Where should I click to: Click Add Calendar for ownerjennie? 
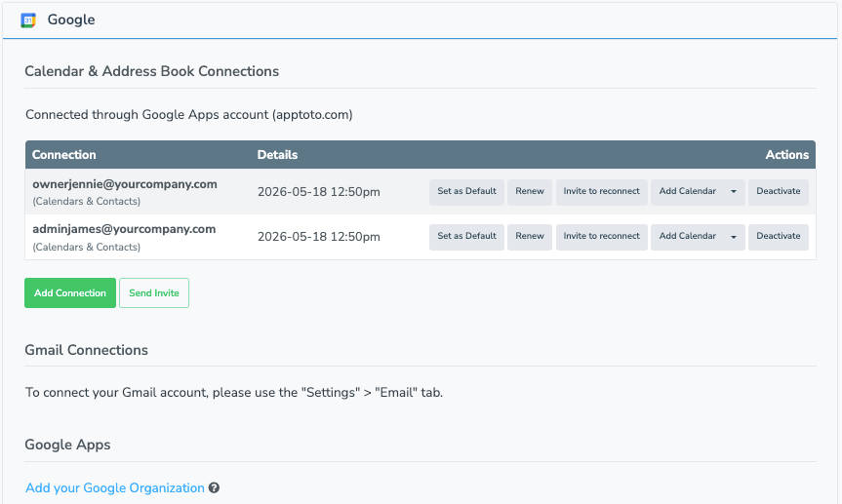point(687,192)
